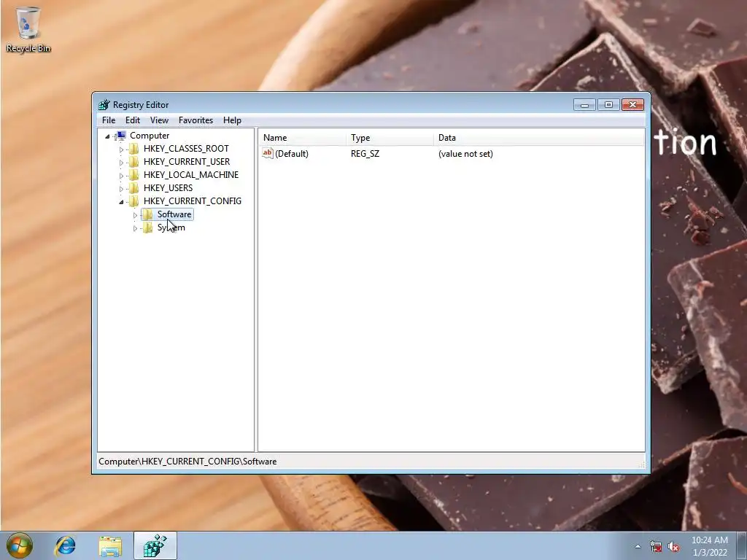
Task: Click the HKEY_CURRENT_USER folder icon
Action: (134, 162)
